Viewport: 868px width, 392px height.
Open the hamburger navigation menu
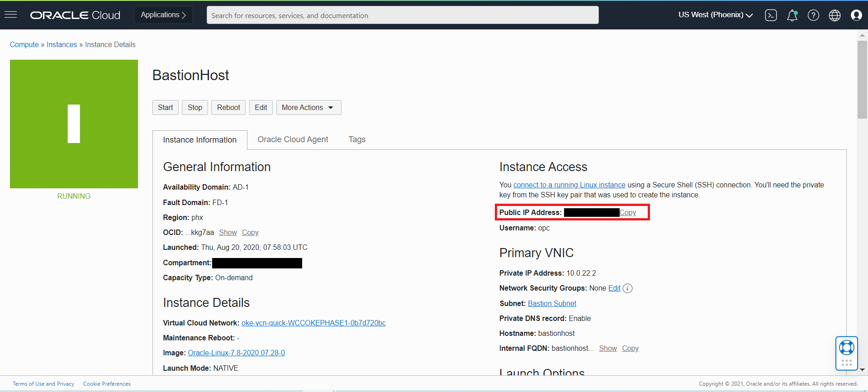tap(10, 15)
